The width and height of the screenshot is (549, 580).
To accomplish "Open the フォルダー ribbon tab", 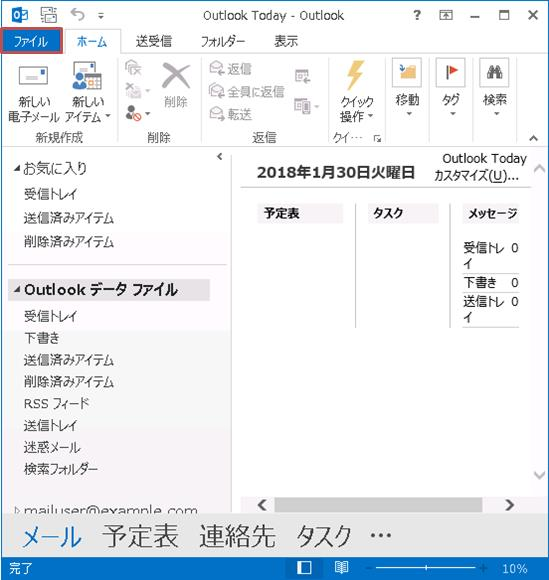I will [x=223, y=41].
